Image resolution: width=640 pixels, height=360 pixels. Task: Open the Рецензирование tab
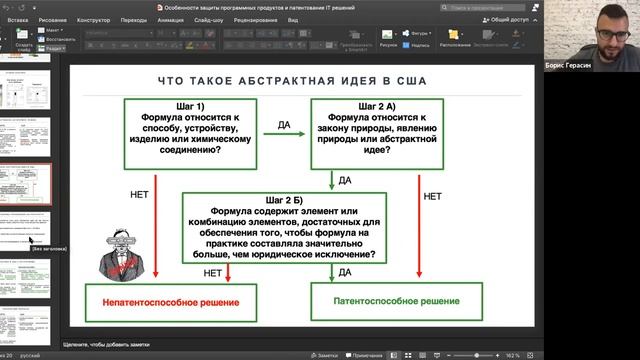point(255,20)
